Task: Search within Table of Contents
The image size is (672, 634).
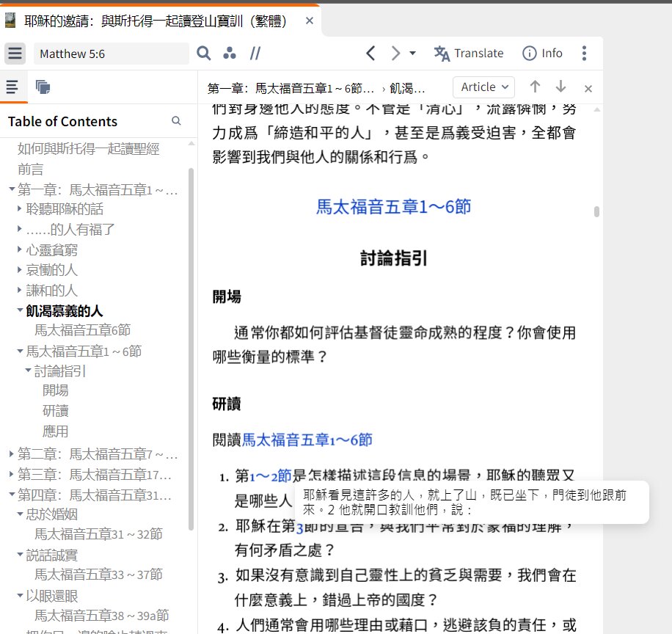Action: tap(176, 121)
